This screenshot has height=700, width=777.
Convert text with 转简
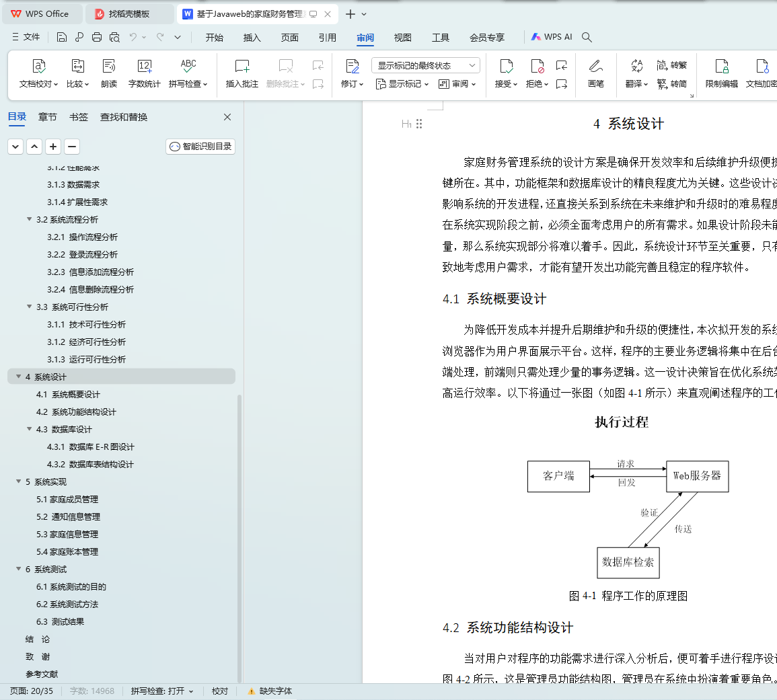point(672,84)
